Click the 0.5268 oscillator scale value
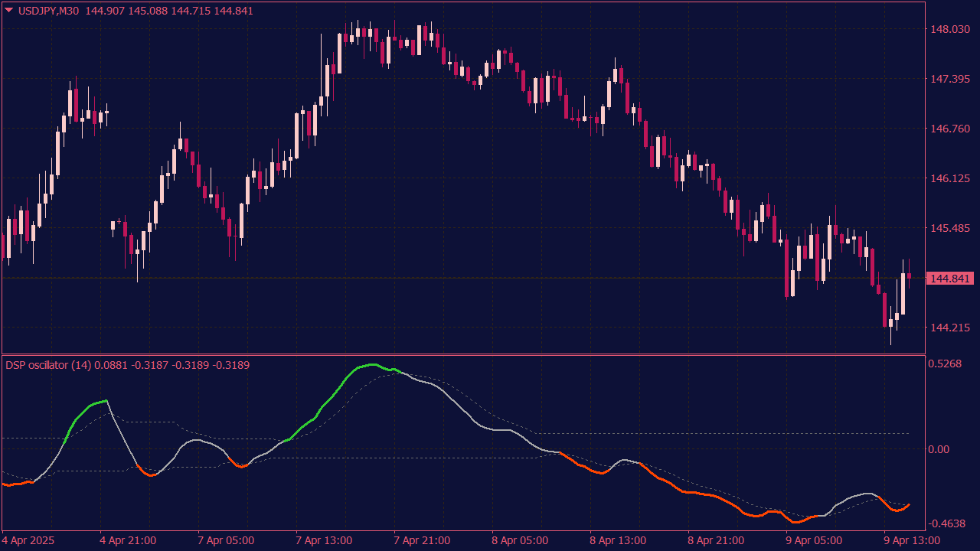The height and width of the screenshot is (551, 980). pos(946,364)
